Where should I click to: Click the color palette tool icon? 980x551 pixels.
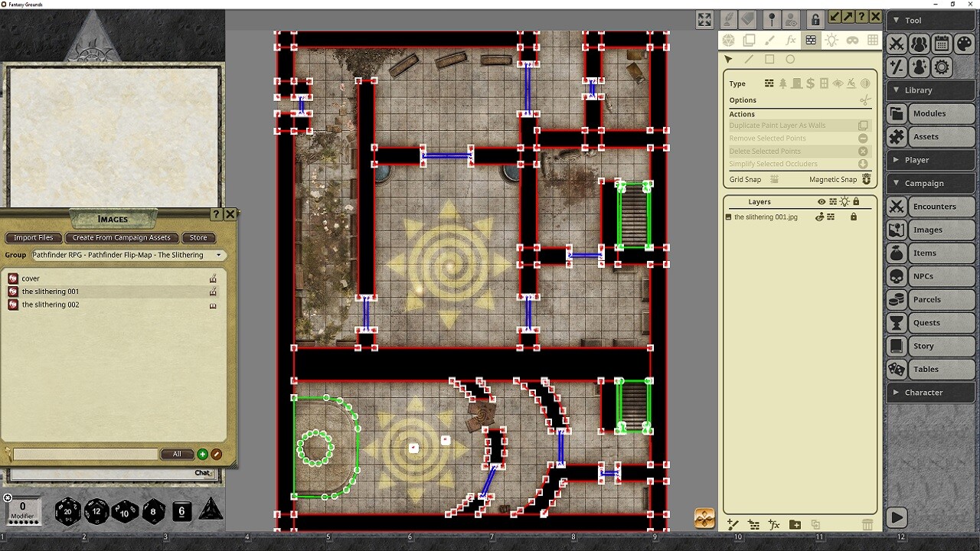coord(965,44)
